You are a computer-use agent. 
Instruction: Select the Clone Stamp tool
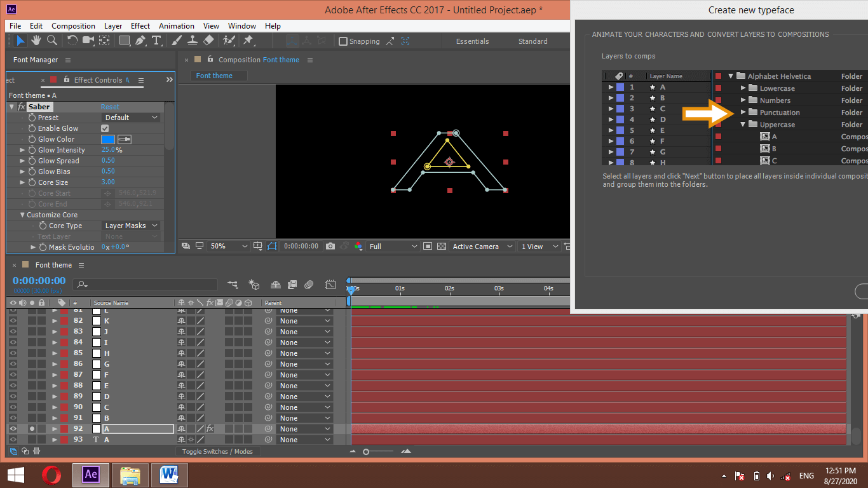[193, 41]
